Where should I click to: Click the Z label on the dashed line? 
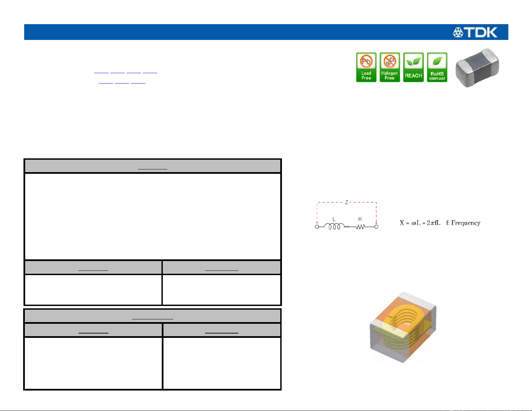click(347, 202)
